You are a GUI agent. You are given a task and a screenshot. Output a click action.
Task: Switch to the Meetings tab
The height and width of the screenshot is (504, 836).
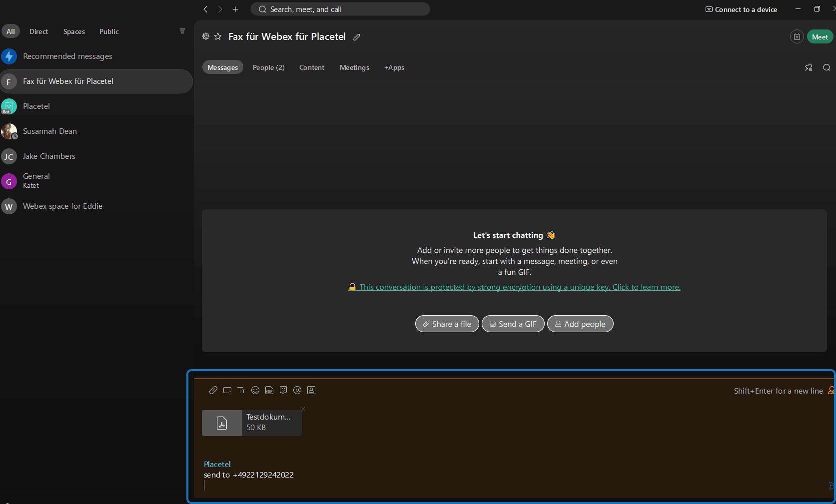(354, 67)
